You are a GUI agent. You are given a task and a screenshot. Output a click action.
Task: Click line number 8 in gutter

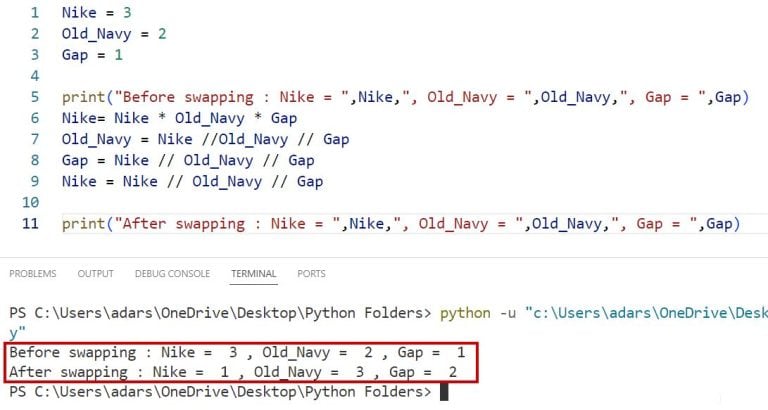35,160
